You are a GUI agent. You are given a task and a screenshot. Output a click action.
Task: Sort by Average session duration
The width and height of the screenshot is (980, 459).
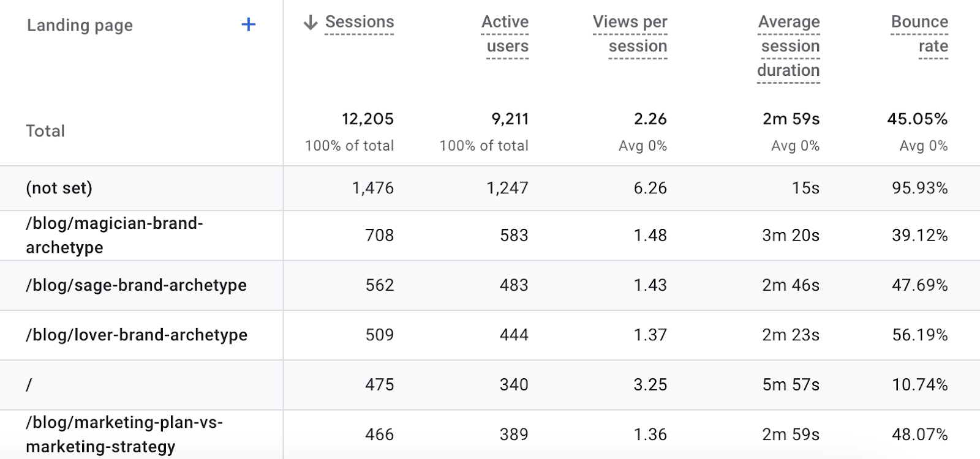click(789, 46)
